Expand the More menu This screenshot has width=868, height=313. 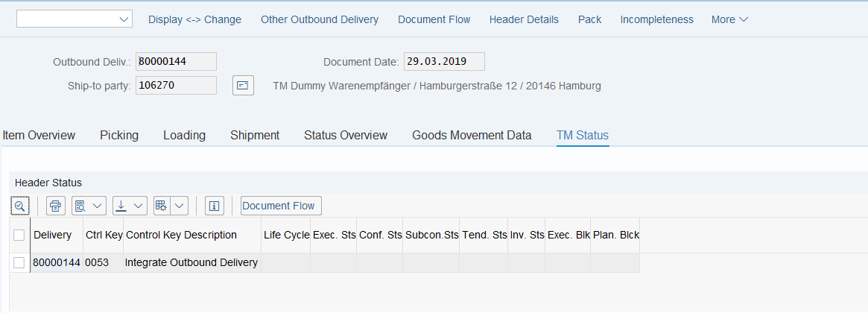point(729,19)
